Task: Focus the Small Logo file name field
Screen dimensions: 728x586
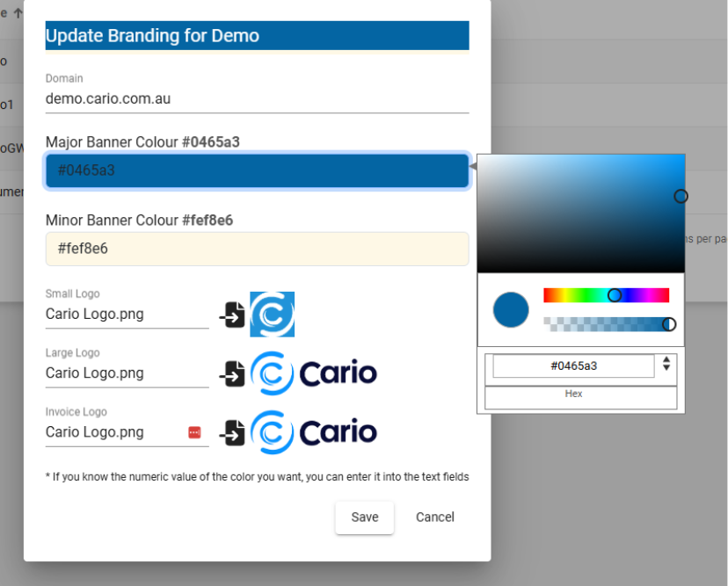Action: pyautogui.click(x=127, y=314)
